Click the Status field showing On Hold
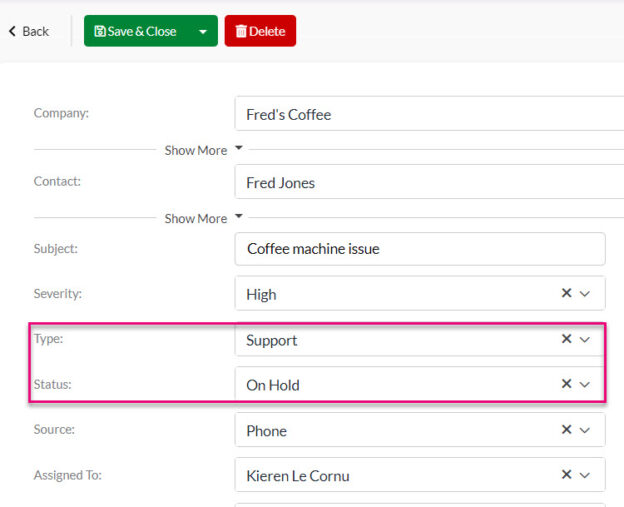 tap(390, 385)
